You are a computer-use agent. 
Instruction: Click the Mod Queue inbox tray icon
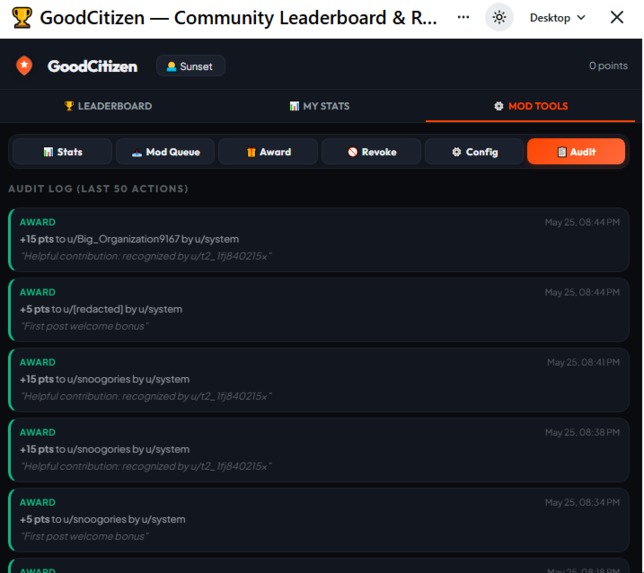[137, 153]
